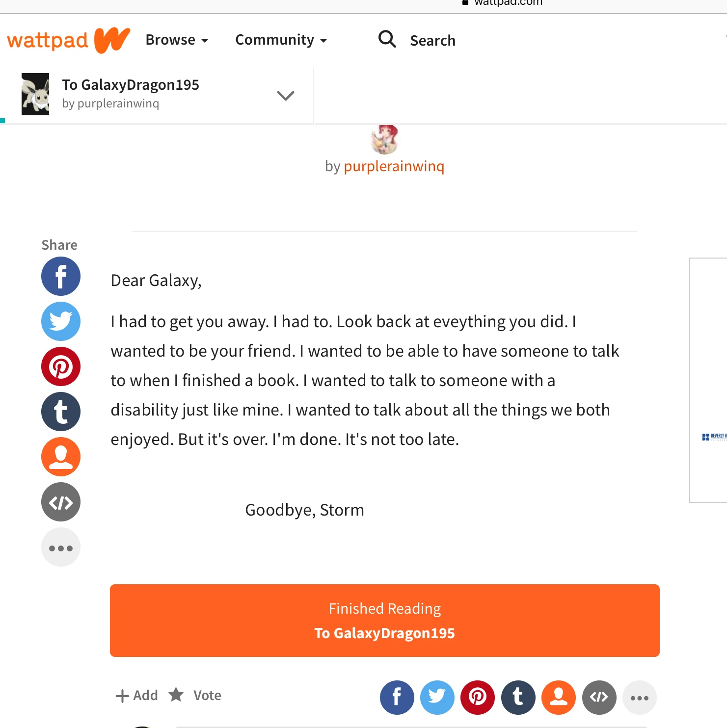Share story on Twitter in sidebar
This screenshot has height=728, width=727.
coord(61,321)
